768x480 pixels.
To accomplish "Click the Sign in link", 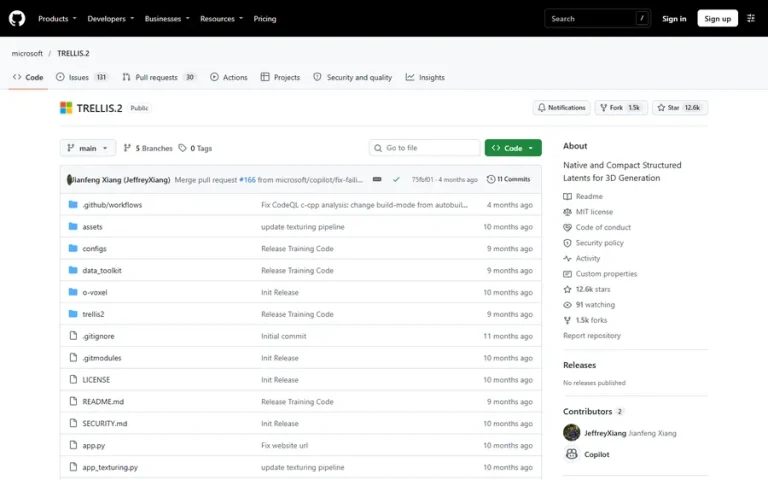I will 674,19.
